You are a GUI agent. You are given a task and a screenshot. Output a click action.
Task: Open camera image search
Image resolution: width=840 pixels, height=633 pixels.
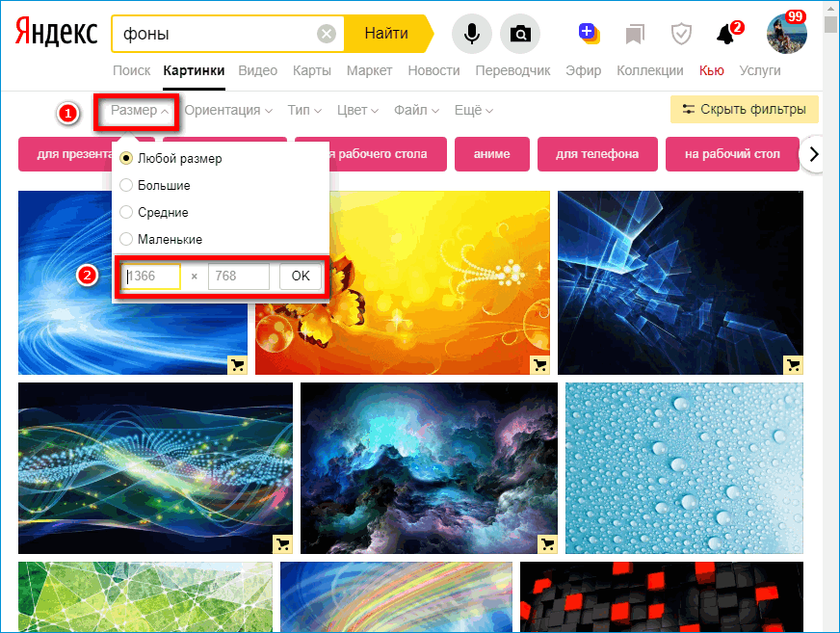click(x=520, y=35)
